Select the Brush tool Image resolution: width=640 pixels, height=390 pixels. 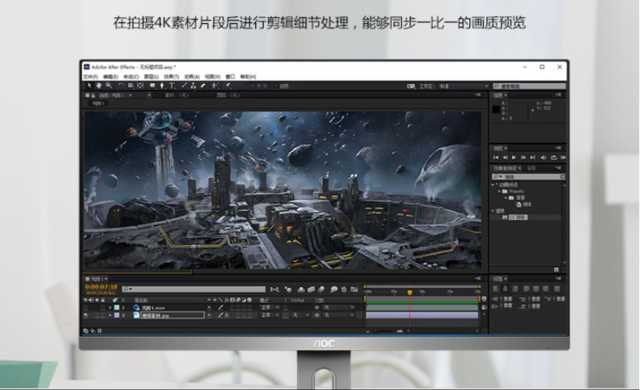point(184,86)
